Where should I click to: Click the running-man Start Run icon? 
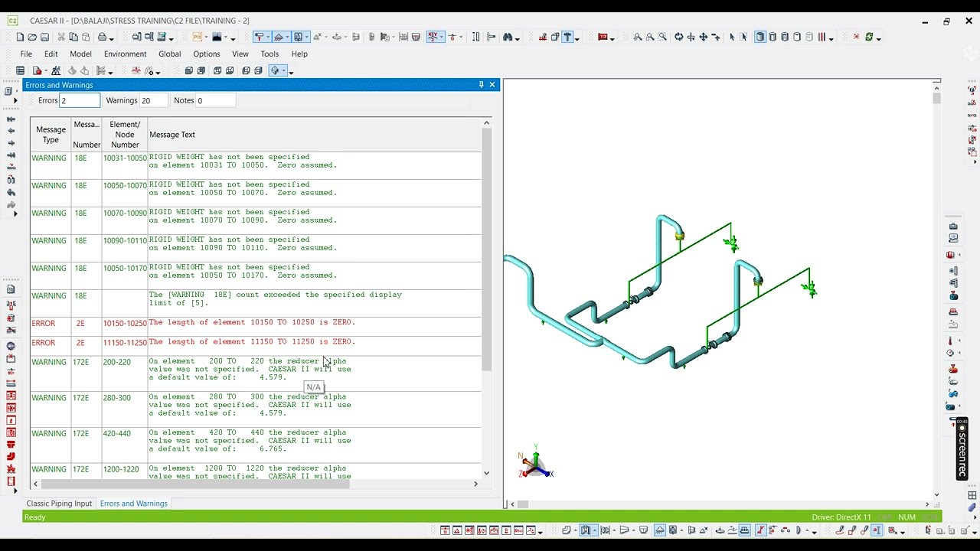click(x=56, y=70)
